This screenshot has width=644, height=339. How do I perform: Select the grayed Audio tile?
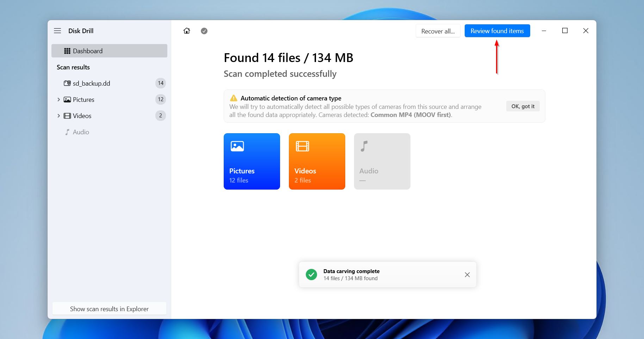click(382, 161)
